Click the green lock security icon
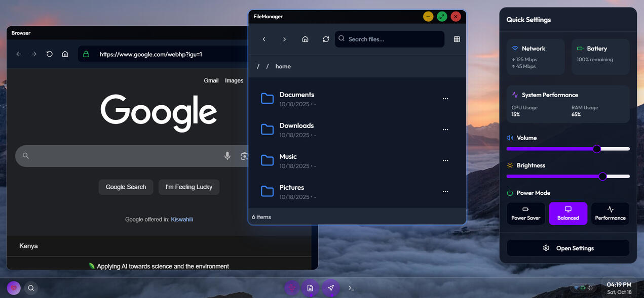This screenshot has height=298, width=644. tap(86, 54)
